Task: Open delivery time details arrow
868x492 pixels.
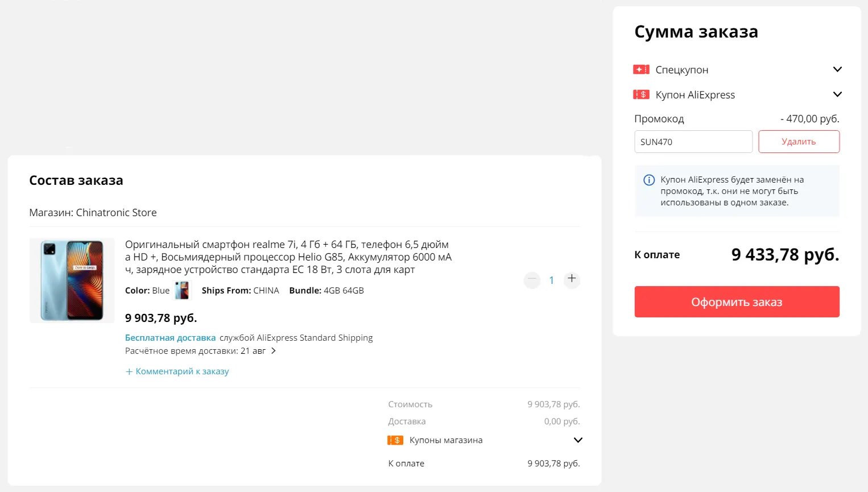Action: (274, 351)
